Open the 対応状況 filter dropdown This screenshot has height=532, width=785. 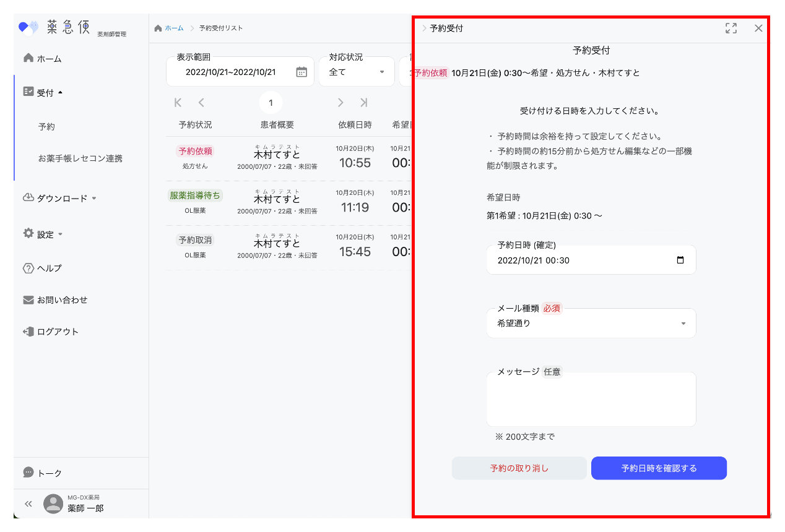point(356,72)
